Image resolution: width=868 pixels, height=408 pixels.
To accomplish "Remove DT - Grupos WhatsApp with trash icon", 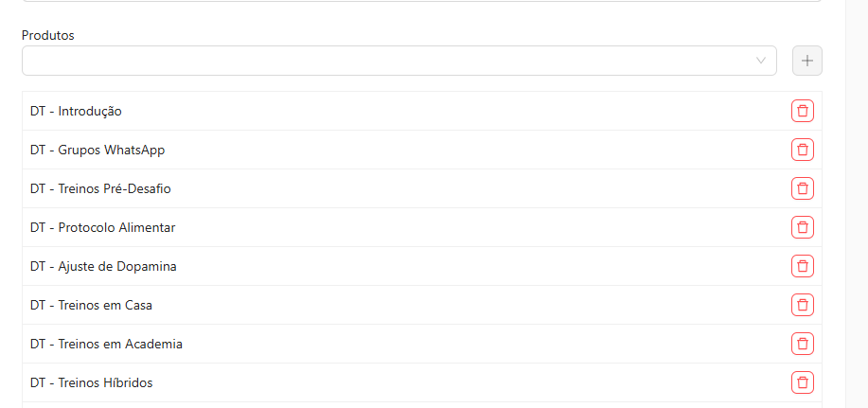I will (802, 150).
